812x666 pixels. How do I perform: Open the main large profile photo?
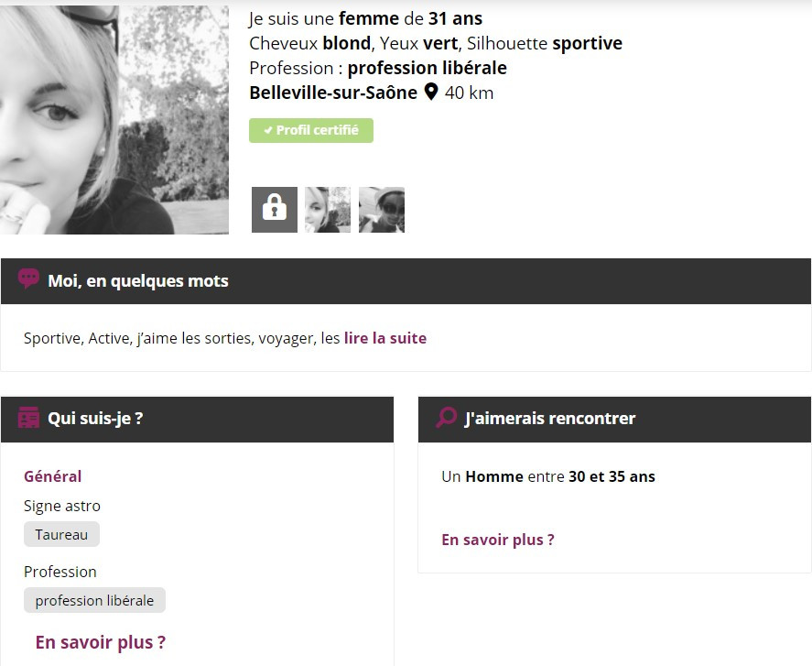114,120
